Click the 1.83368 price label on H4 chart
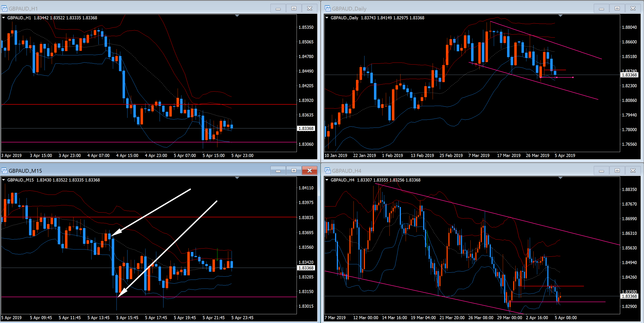The height and width of the screenshot is (323, 644). tap(629, 296)
